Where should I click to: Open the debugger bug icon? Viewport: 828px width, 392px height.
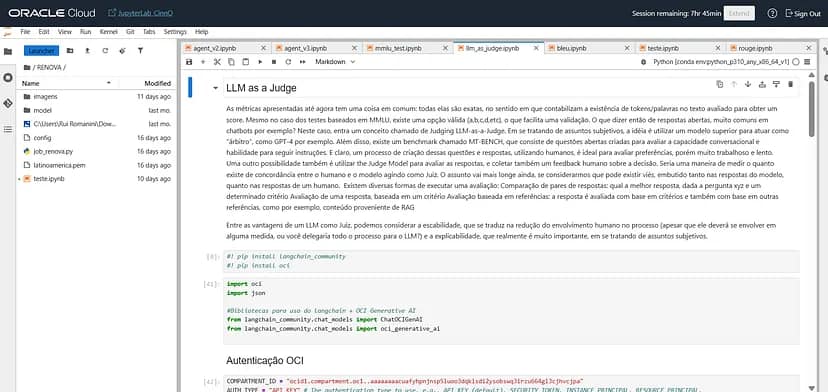(644, 62)
